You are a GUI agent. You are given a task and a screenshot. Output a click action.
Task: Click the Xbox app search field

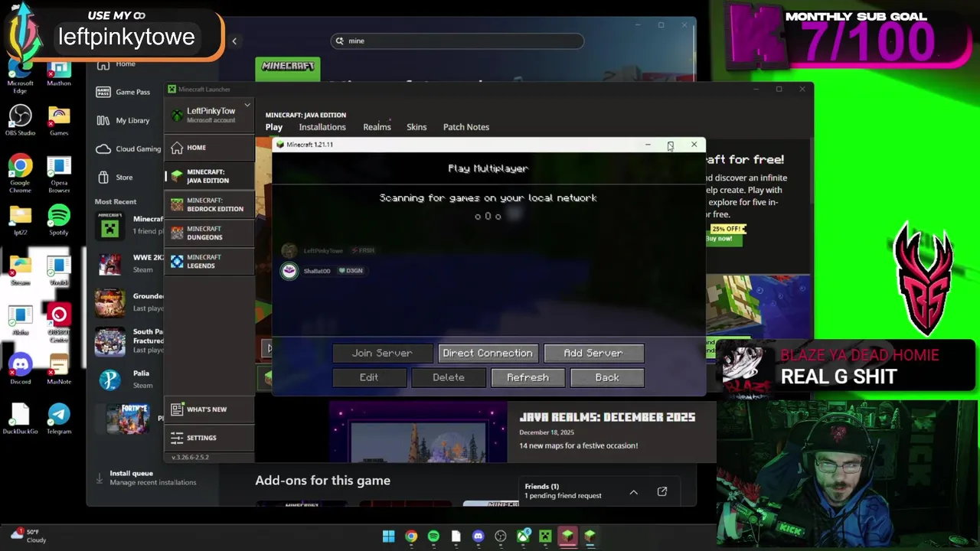click(x=457, y=41)
